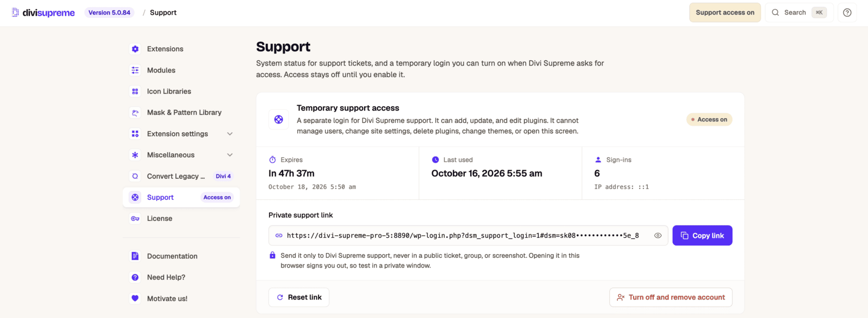This screenshot has height=318, width=868.
Task: Open the Motivate us! link
Action: point(181,298)
